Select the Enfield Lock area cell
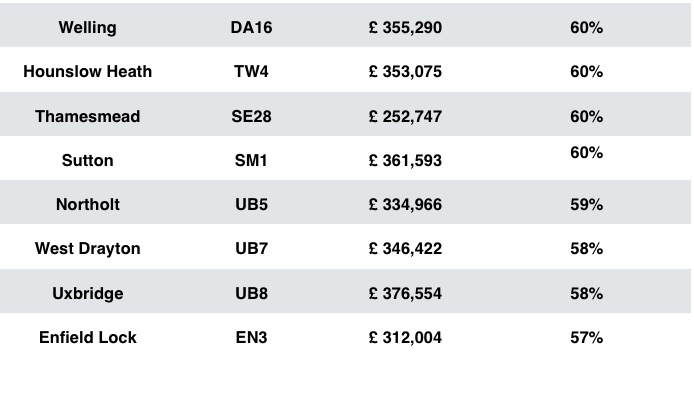 pyautogui.click(x=88, y=337)
